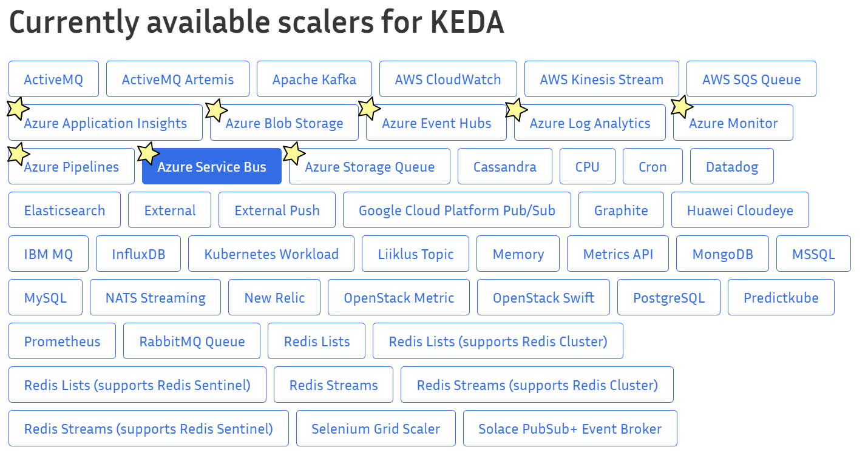
Task: Choose the Redis Streams scaler
Action: [x=333, y=385]
